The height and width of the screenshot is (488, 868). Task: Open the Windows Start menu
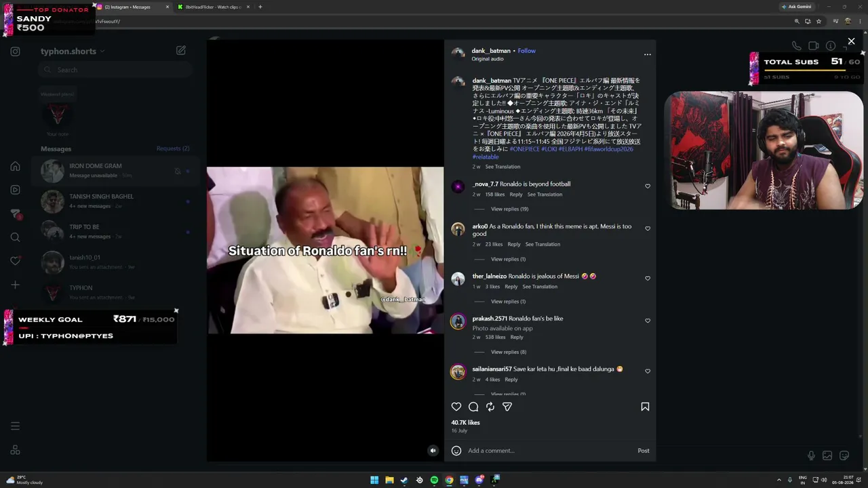coord(374,481)
